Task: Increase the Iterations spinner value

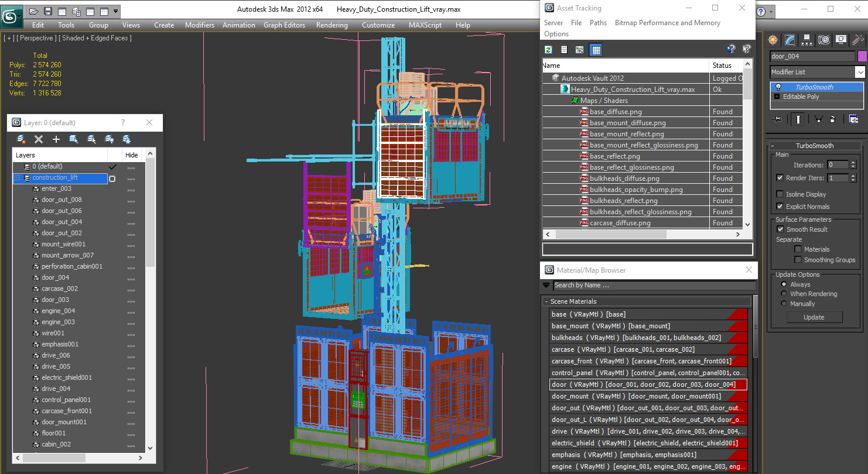Action: [x=853, y=163]
